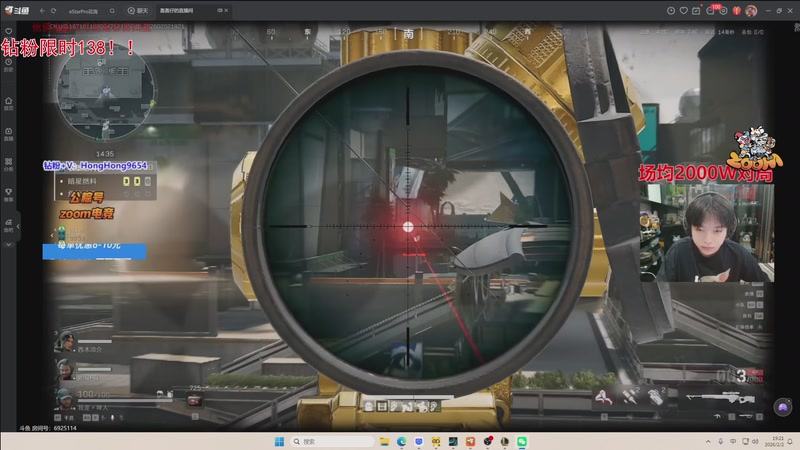Click the volume speaker tray icon
This screenshot has height=450, width=800.
tap(755, 442)
